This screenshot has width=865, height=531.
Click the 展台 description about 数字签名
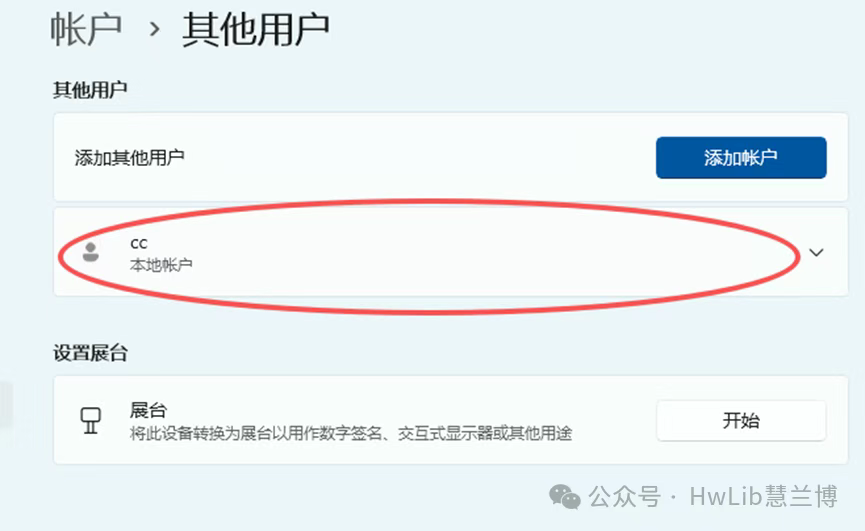click(x=351, y=433)
